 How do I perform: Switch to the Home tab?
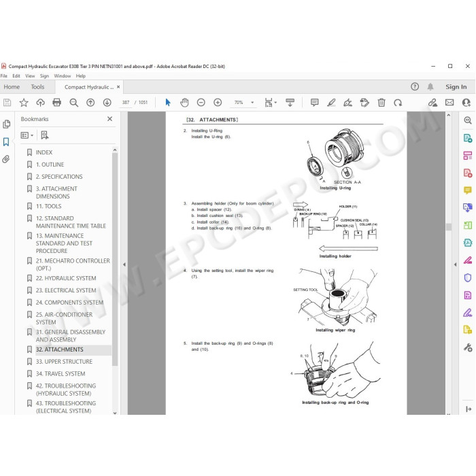tap(12, 87)
